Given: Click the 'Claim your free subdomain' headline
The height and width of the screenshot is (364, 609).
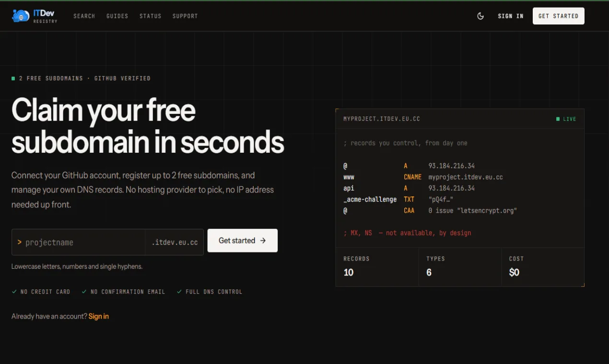Looking at the screenshot, I should [148, 126].
